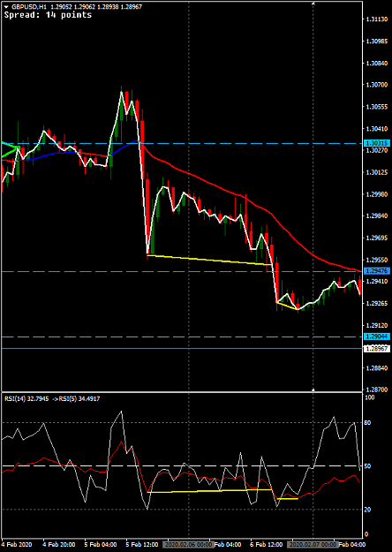The image size is (392, 552).
Task: Click the 5 Feb 12:00 time axis label
Action: pos(142,545)
